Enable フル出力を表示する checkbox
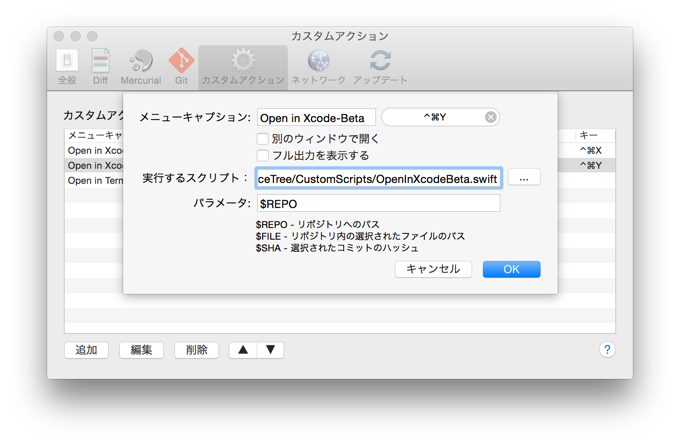This screenshot has height=446, width=680. tap(262, 155)
